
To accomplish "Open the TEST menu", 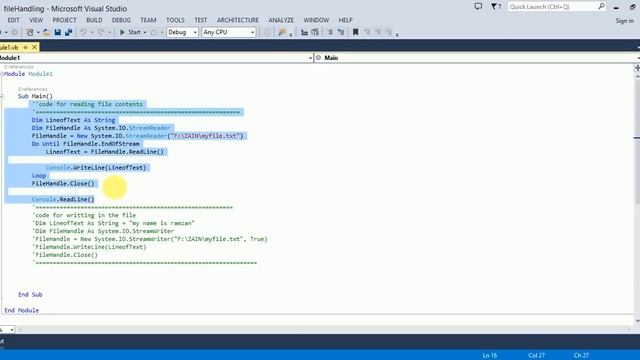I will tap(200, 20).
